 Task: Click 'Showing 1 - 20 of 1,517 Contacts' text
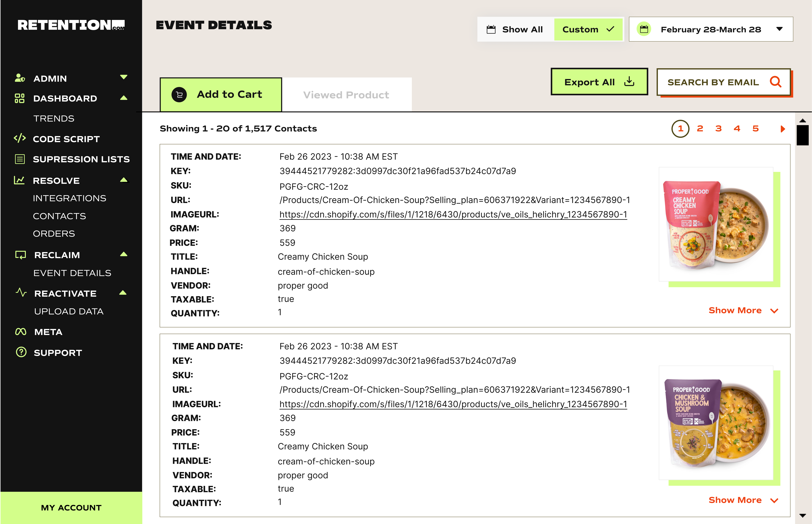[238, 129]
